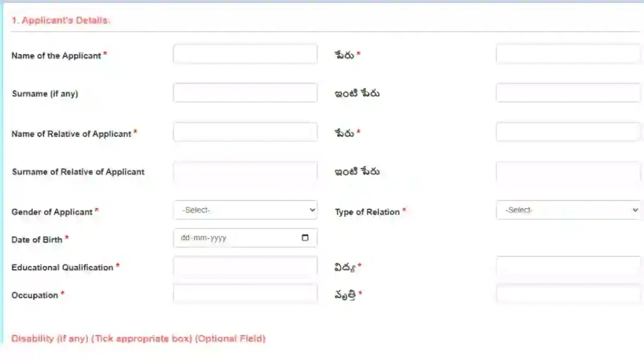Click the dd-mm-yyyy Date of Birth field
The height and width of the screenshot is (362, 644).
click(x=245, y=238)
